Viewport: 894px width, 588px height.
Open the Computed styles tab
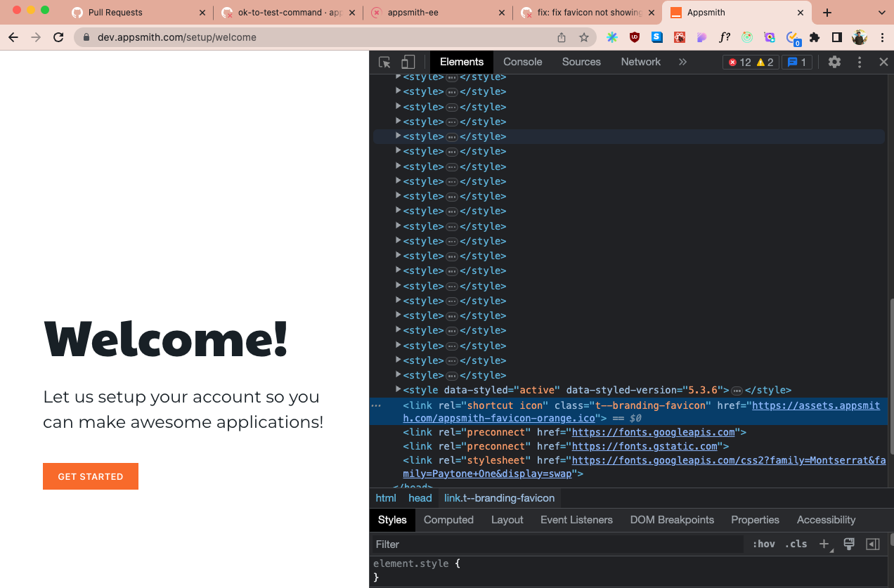[448, 520]
